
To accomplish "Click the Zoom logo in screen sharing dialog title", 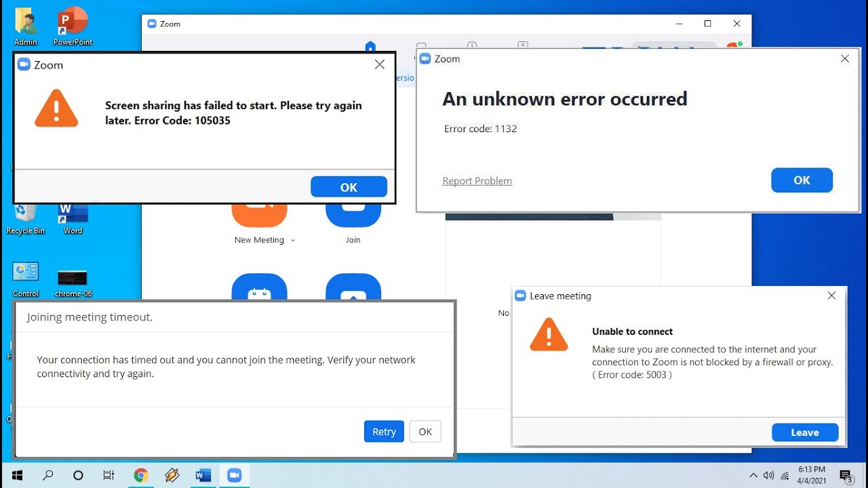I will click(x=24, y=64).
